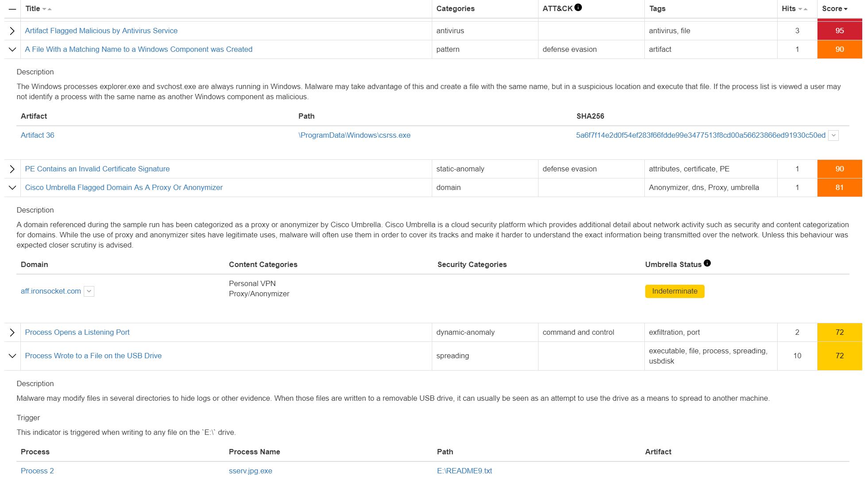Viewport: 868px width, 480px height.
Task: Expand the PE Contains Invalid Certificate row
Action: (12, 169)
